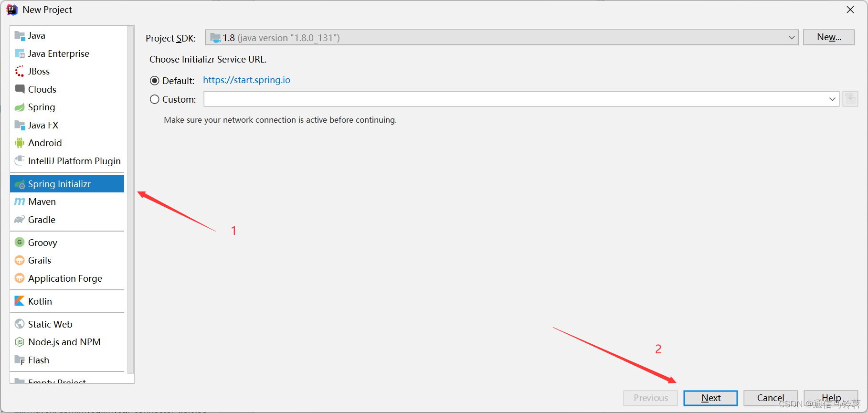Select Java Enterprise project type
The width and height of the screenshot is (868, 413).
click(67, 53)
